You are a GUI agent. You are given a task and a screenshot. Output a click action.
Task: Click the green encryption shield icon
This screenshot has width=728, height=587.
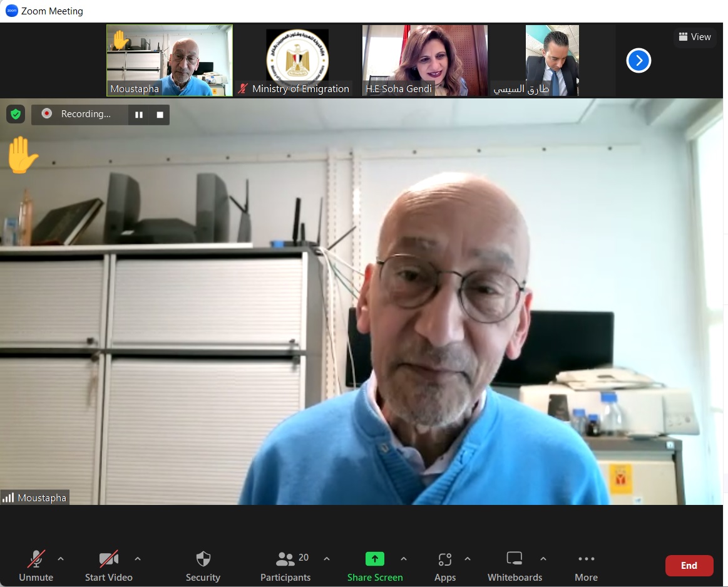tap(16, 114)
